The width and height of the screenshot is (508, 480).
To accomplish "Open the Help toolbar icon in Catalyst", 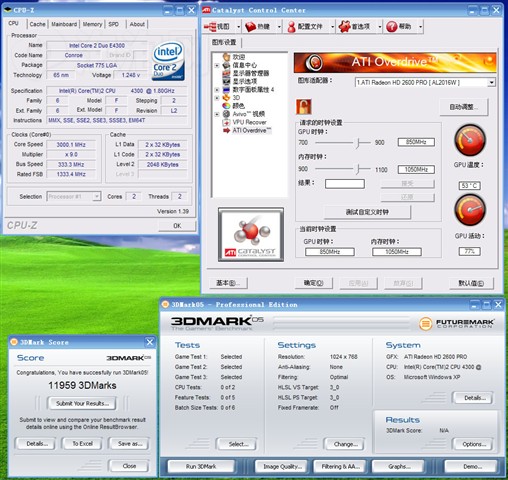I will [x=392, y=27].
